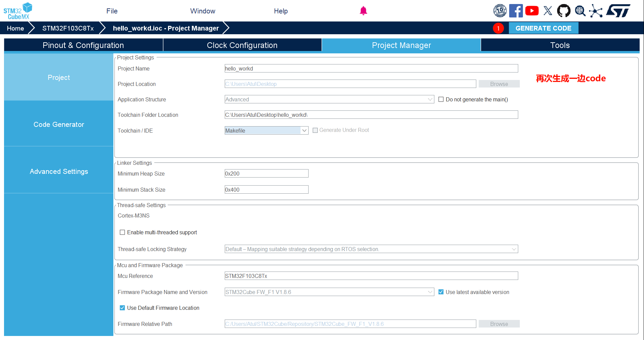Enable 'Do not generate the main()' checkbox

[x=441, y=99]
